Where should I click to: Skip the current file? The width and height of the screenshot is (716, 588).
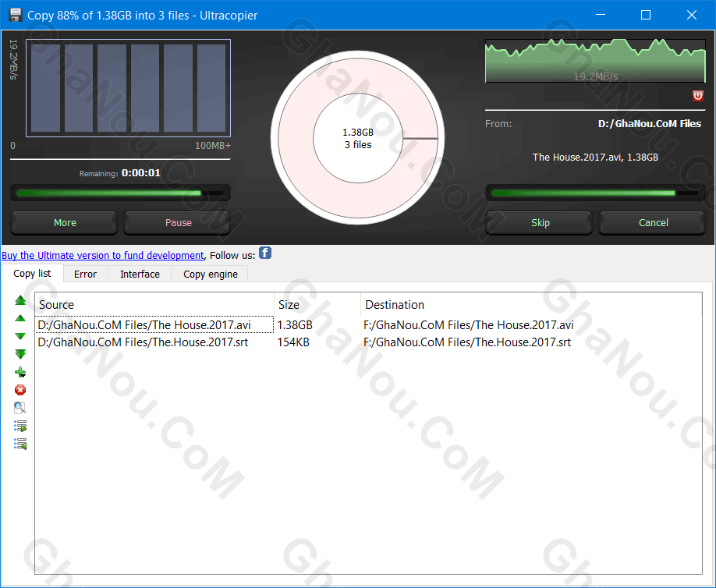pos(539,223)
